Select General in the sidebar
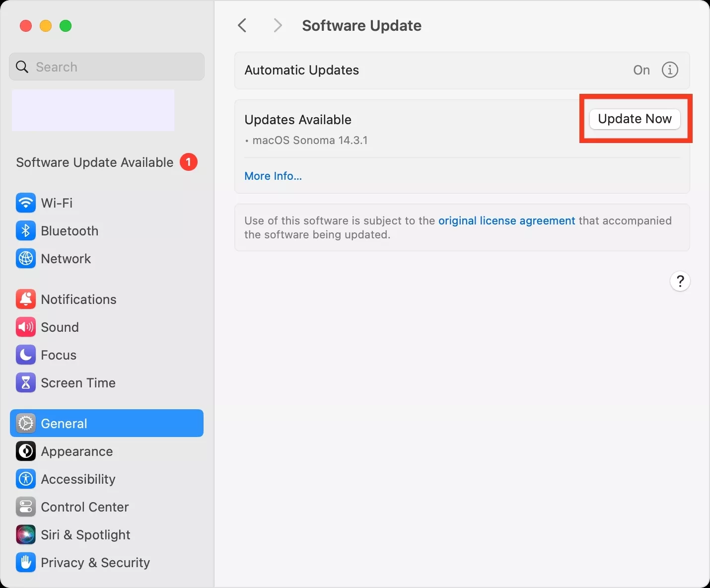The width and height of the screenshot is (710, 588). pos(107,423)
